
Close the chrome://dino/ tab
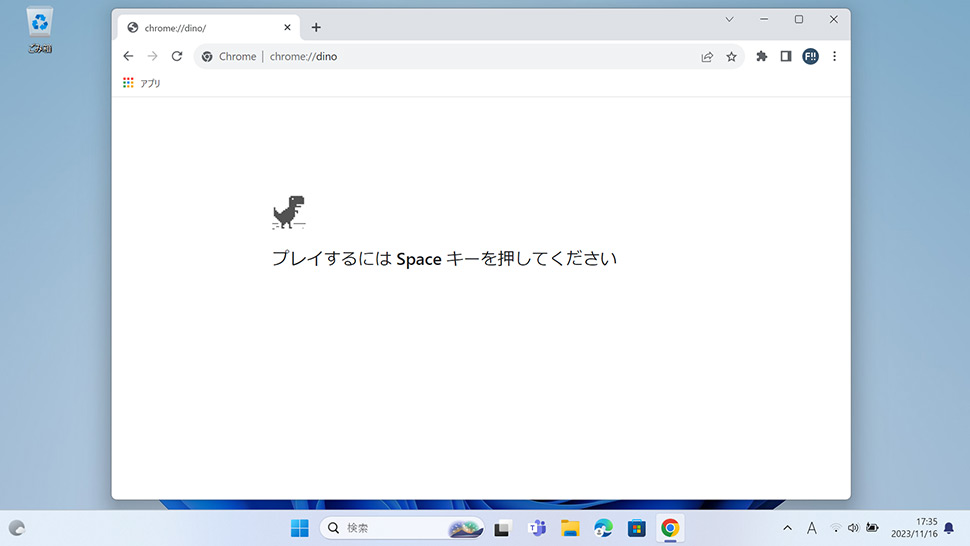pos(287,27)
